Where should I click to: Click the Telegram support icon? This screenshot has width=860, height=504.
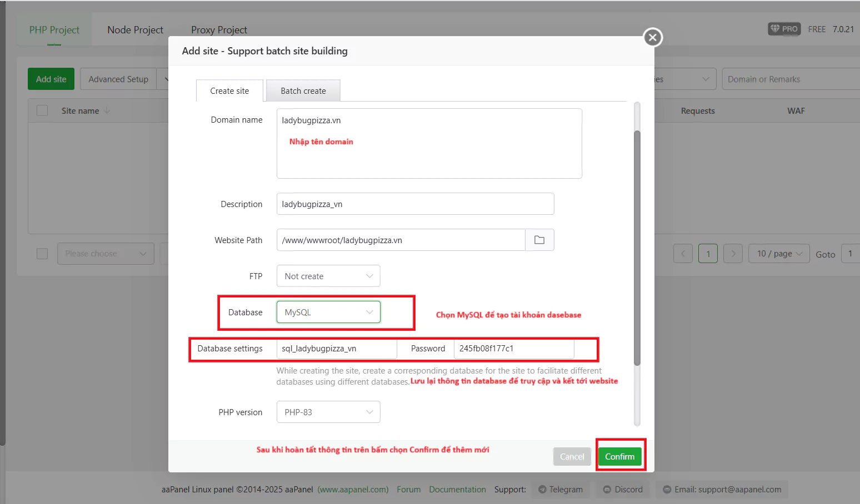coord(542,489)
